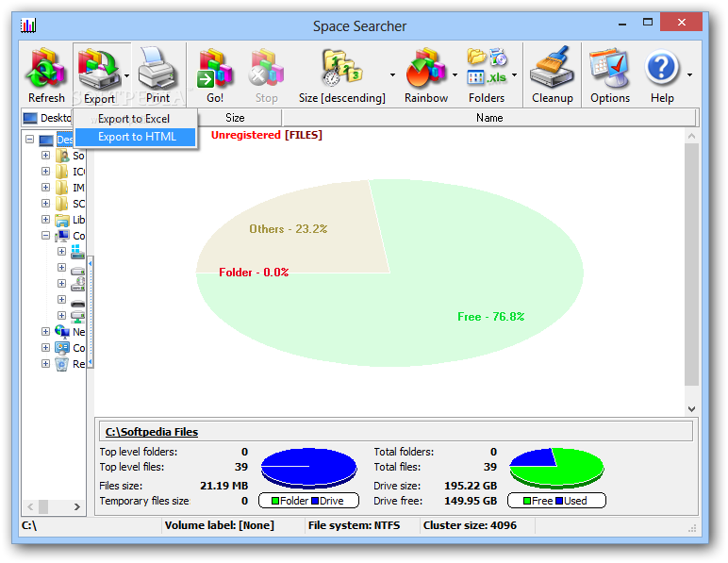Open the Size sort dropdown arrow
The height and width of the screenshot is (563, 728).
tap(392, 75)
